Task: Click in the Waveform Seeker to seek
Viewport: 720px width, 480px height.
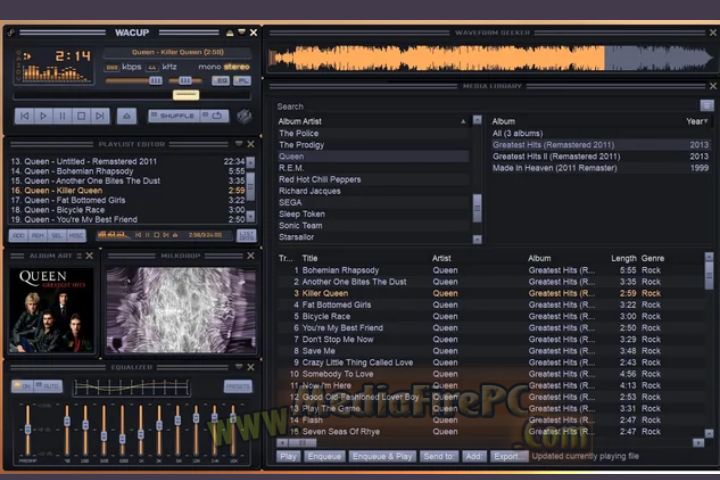Action: (x=491, y=58)
